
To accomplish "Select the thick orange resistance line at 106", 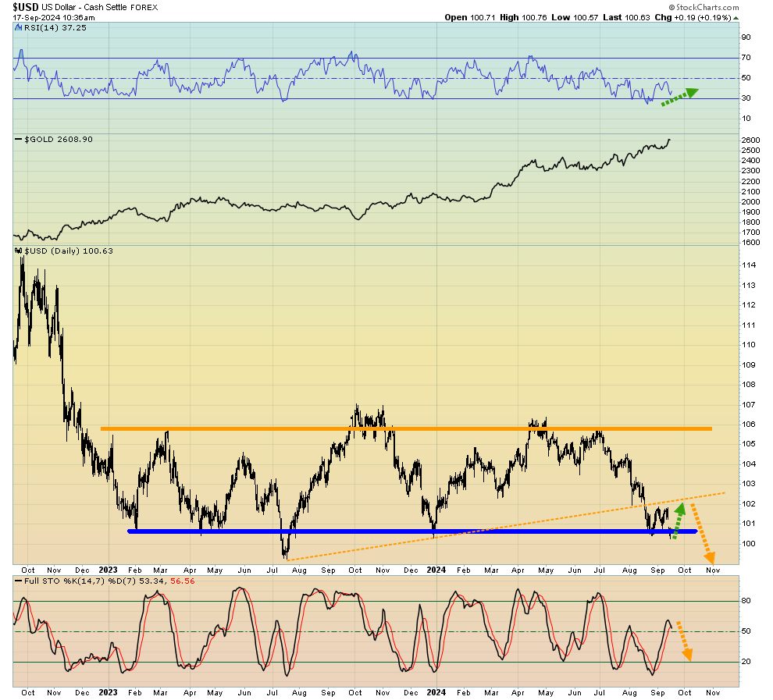I will pos(406,428).
